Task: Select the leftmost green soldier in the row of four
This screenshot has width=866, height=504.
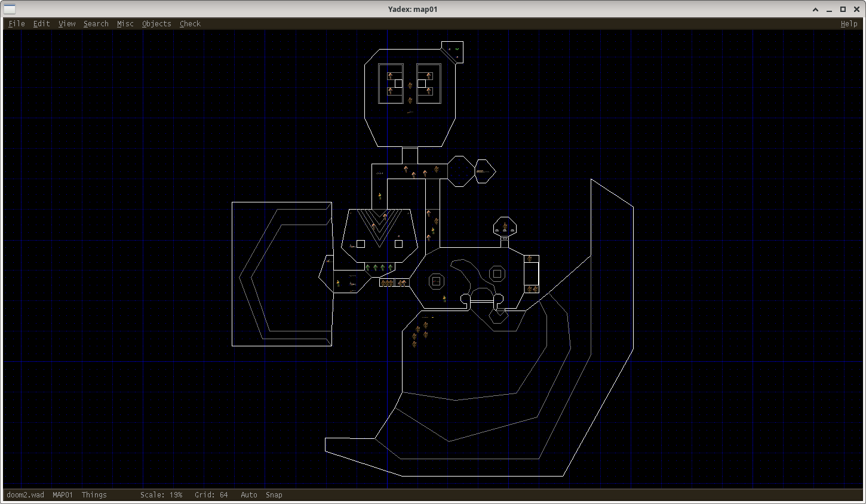Action: pyautogui.click(x=367, y=268)
